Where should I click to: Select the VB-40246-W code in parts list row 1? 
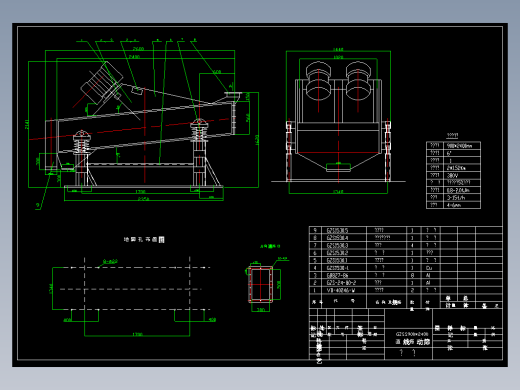(341, 290)
